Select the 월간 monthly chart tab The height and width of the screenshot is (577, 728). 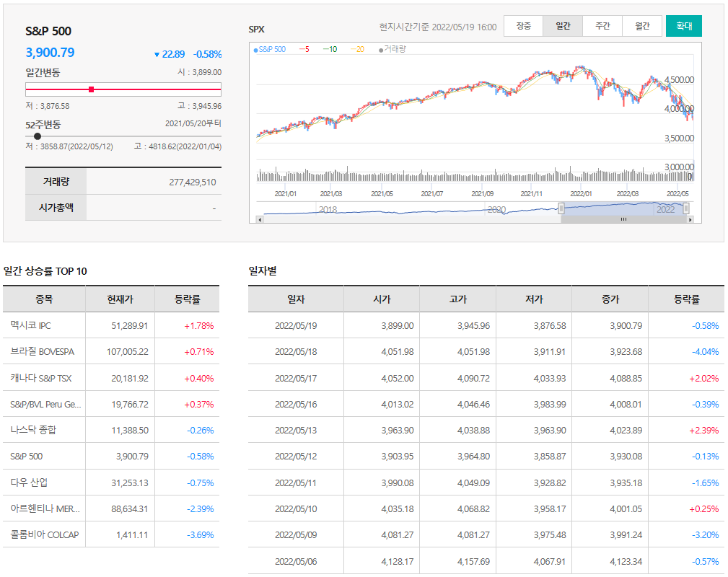(642, 26)
